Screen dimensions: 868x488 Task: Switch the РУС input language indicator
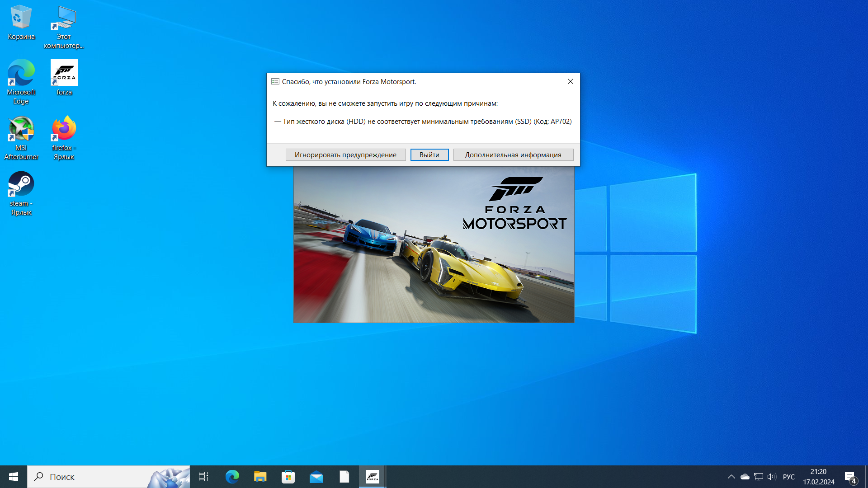(789, 477)
